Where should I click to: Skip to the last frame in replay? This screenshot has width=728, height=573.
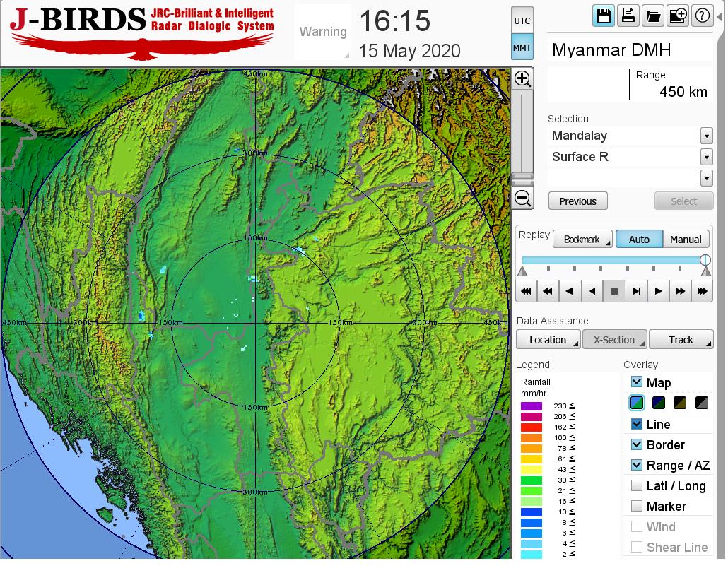(702, 291)
